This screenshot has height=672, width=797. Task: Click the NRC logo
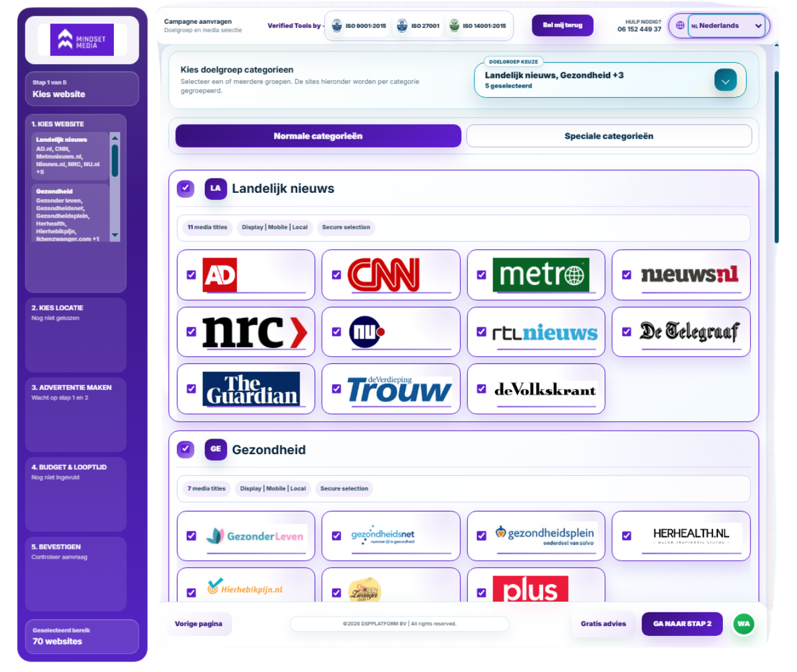255,332
